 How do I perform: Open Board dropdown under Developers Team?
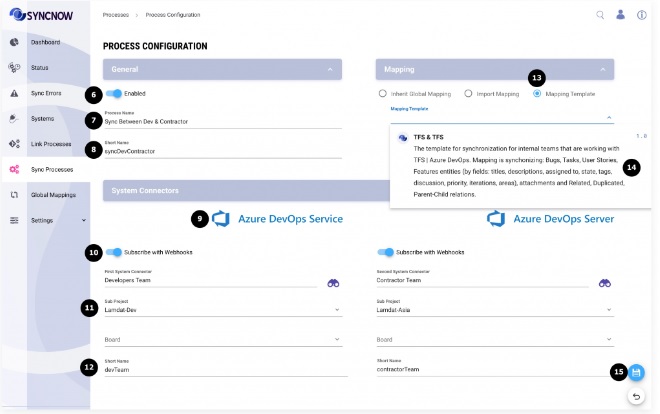click(x=223, y=339)
